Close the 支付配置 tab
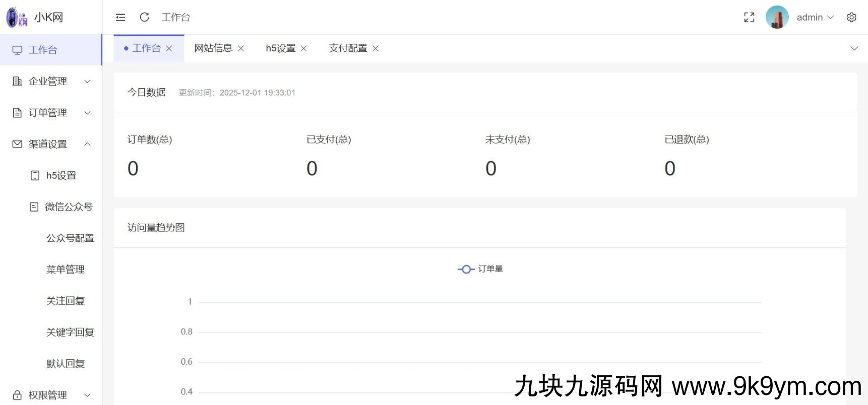The height and width of the screenshot is (405, 868). (x=376, y=48)
